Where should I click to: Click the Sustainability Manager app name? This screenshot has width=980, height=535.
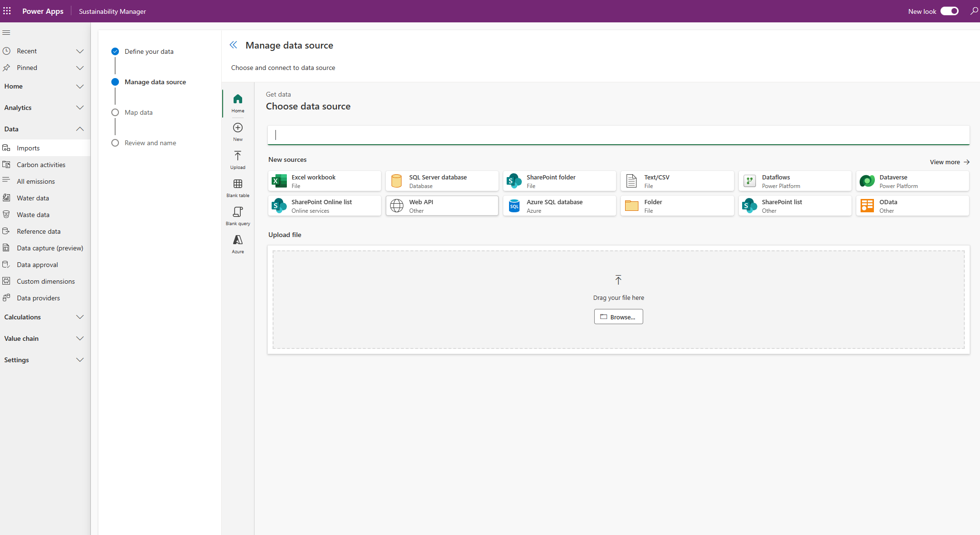point(112,11)
